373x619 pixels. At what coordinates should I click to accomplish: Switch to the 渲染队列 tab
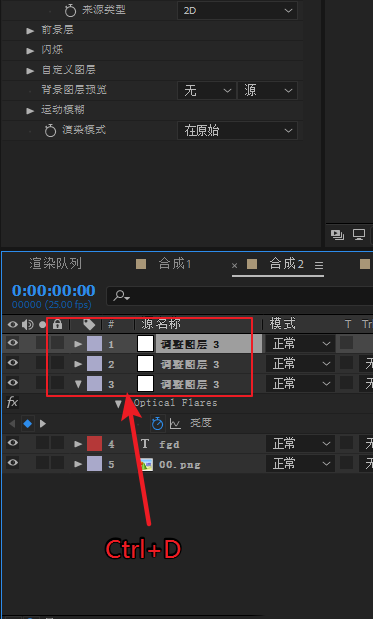[x=56, y=263]
